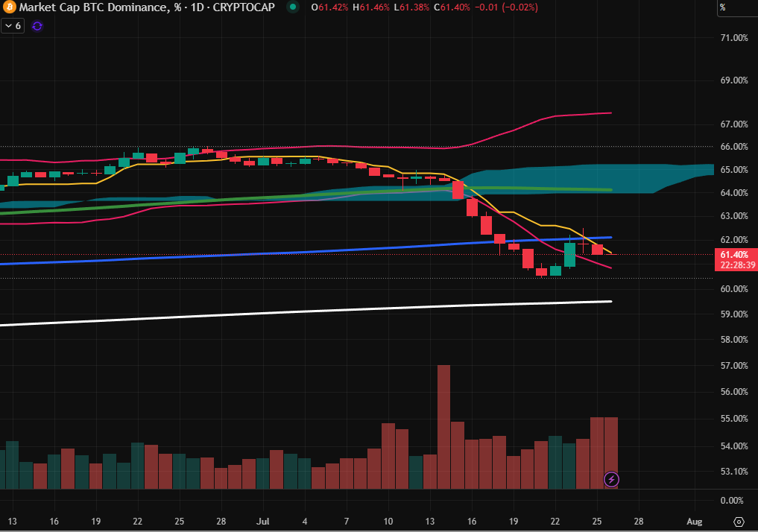The image size is (758, 532).
Task: Click the 57.00% price axis label
Action: 734,366
